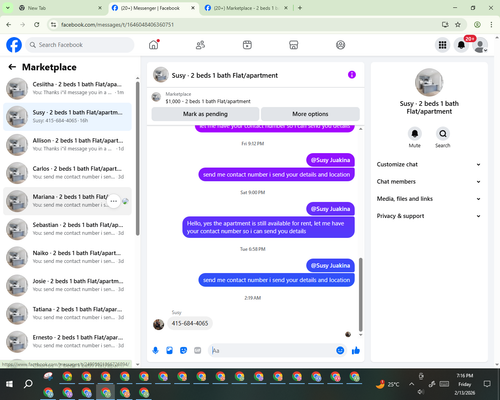Image resolution: width=500 pixels, height=400 pixels.
Task: Open the apps grid menu icon
Action: click(x=442, y=45)
